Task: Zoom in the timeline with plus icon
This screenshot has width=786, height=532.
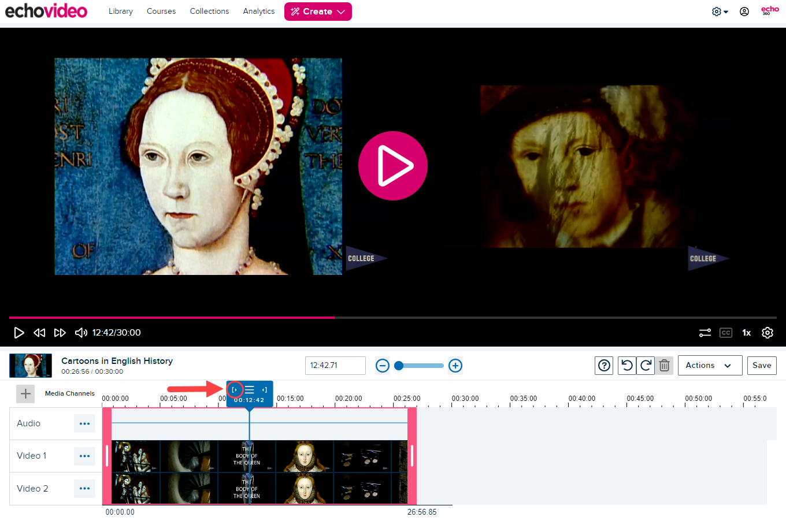Action: (455, 366)
